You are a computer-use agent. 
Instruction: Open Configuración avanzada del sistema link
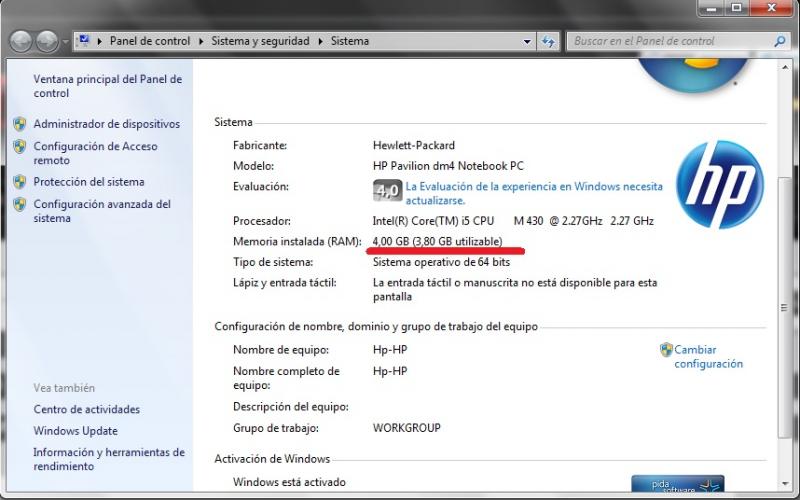[102, 211]
